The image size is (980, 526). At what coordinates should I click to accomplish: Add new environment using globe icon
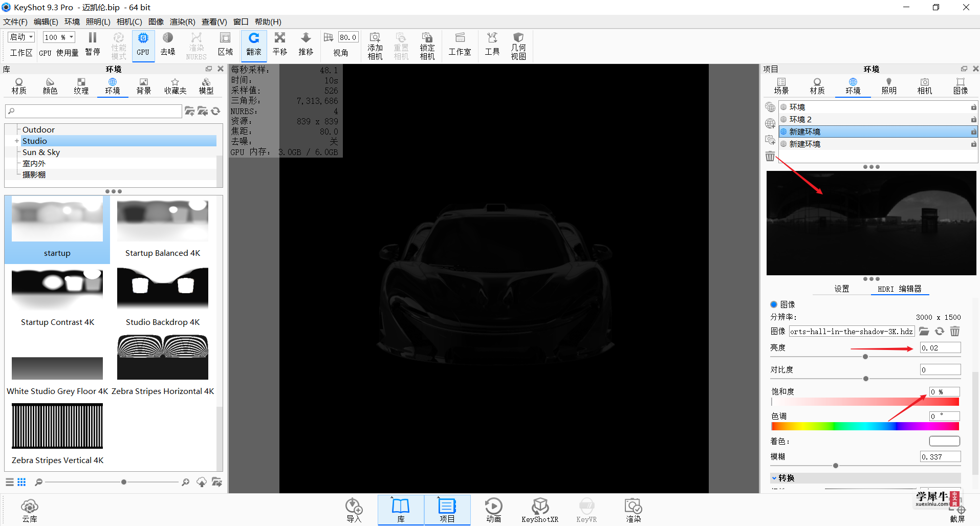click(770, 123)
